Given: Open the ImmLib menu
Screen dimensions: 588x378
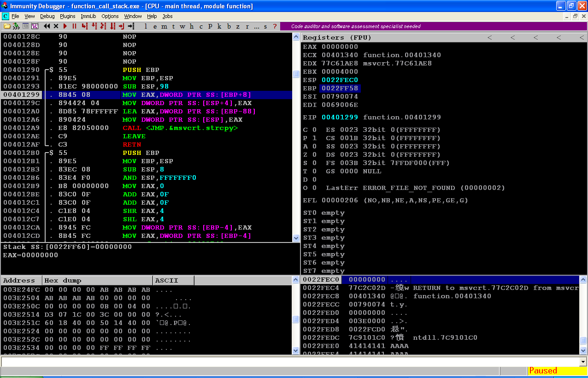Looking at the screenshot, I should tap(88, 16).
